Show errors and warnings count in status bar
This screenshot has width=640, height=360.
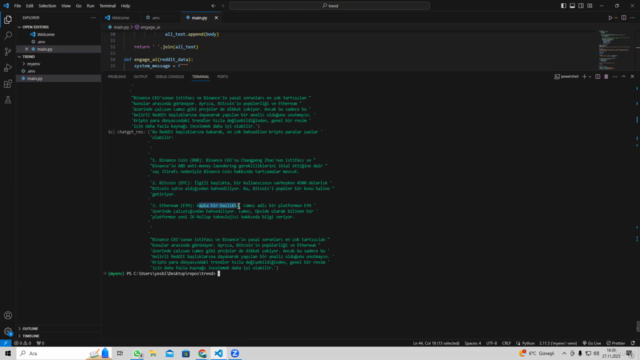[x=23, y=343]
